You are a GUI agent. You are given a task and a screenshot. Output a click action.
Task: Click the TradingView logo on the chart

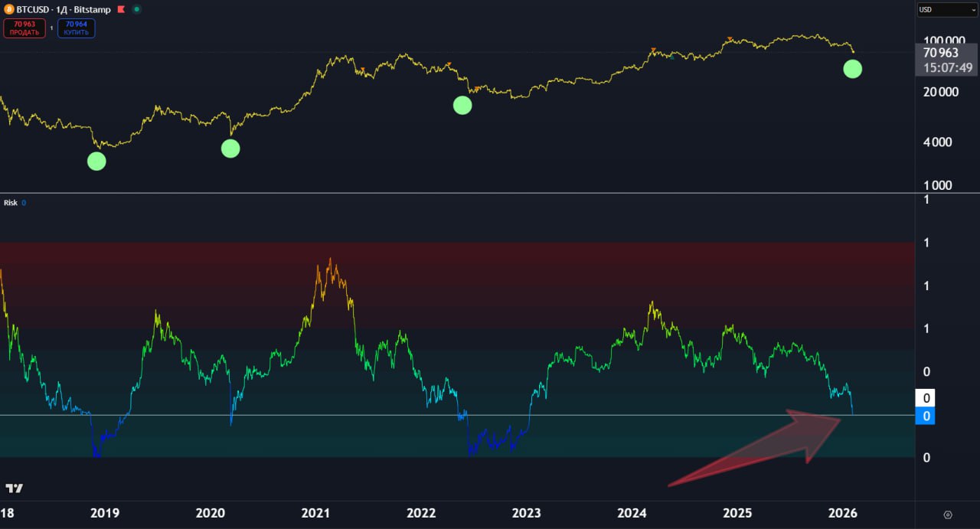tap(14, 488)
